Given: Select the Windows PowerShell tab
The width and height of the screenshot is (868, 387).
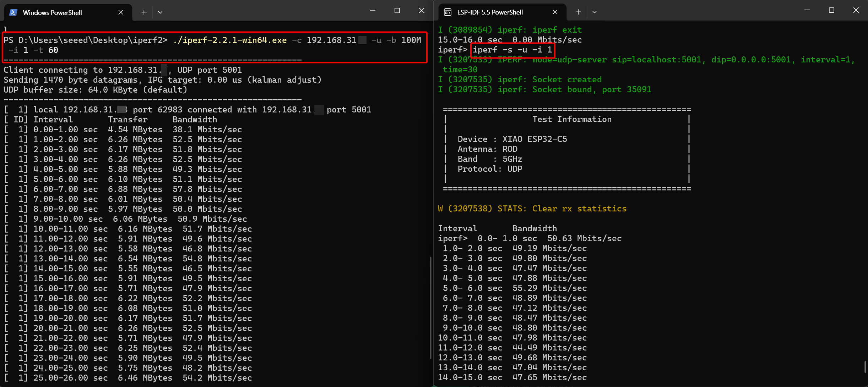Looking at the screenshot, I should (52, 12).
